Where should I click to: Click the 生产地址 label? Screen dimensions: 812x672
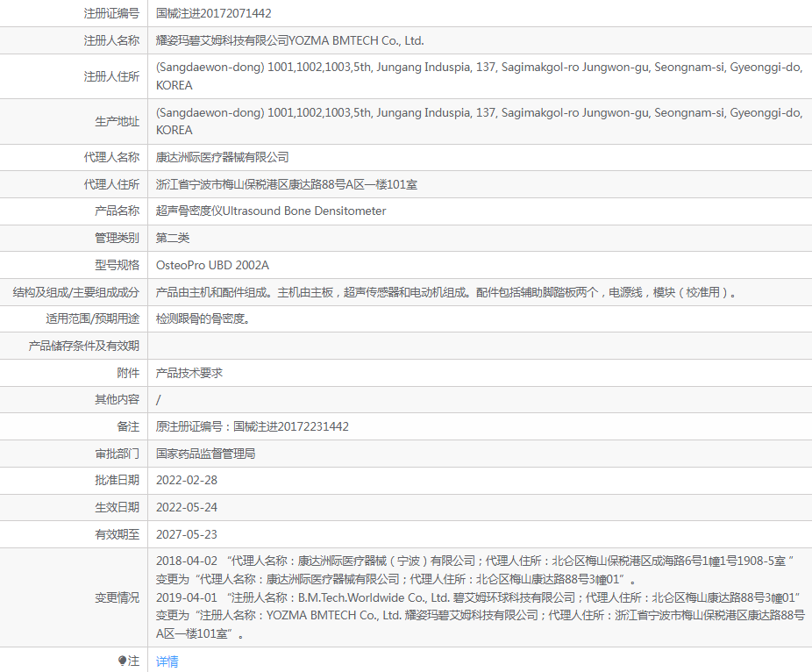pyautogui.click(x=117, y=122)
